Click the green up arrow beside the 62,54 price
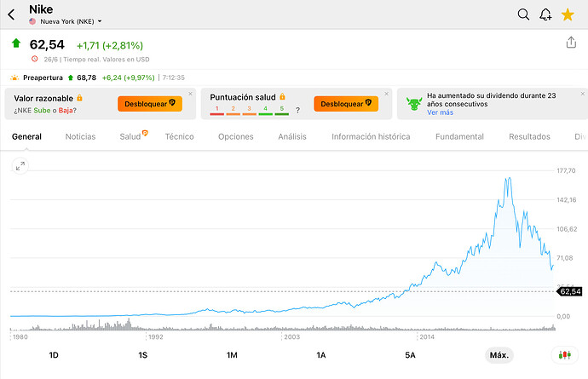This screenshot has height=379, width=588. tap(16, 43)
